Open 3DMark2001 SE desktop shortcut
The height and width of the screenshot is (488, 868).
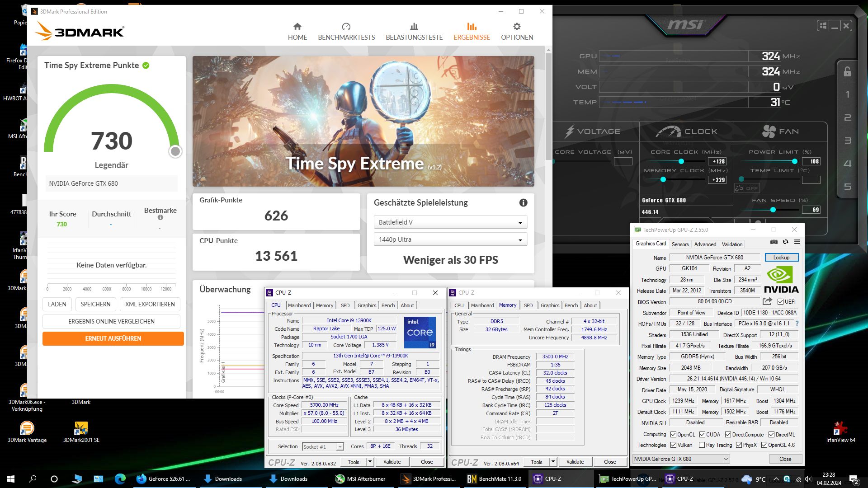(x=81, y=432)
